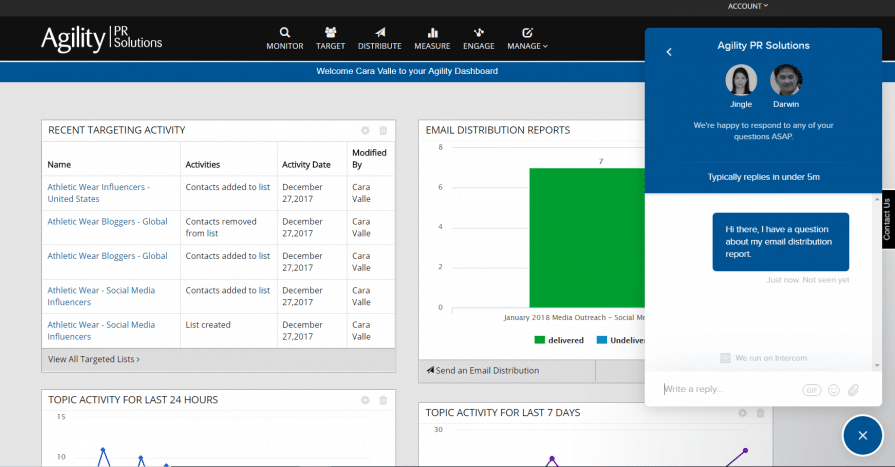Click the chat scroll-up arrow
The image size is (895, 467).
click(877, 199)
